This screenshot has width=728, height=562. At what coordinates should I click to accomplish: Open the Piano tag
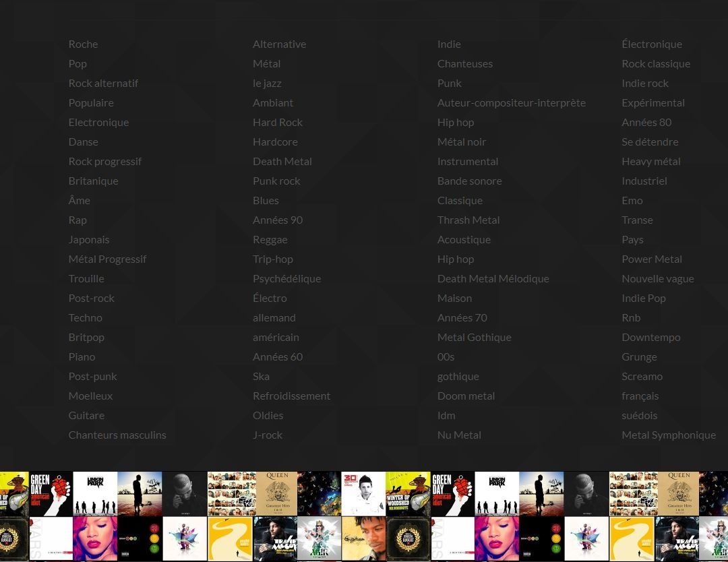coord(82,356)
